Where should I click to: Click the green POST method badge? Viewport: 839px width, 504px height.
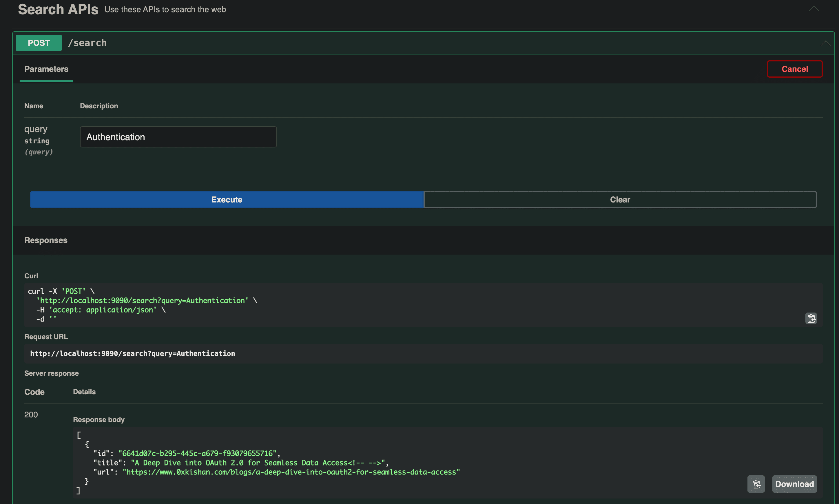pyautogui.click(x=39, y=43)
